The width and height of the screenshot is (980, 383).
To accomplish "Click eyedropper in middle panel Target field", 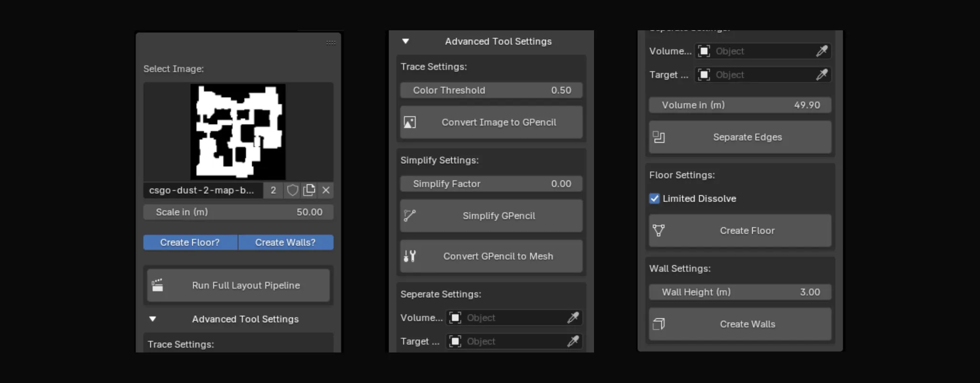I will (x=573, y=341).
